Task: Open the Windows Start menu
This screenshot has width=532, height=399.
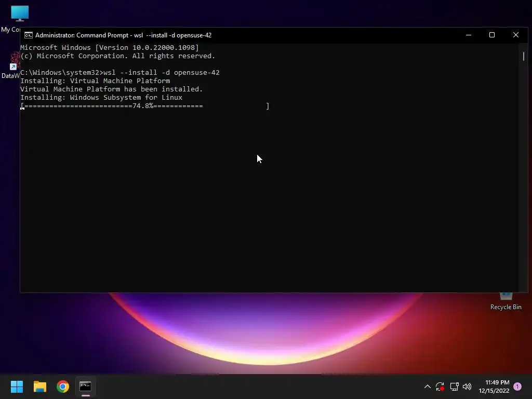Action: (x=17, y=387)
